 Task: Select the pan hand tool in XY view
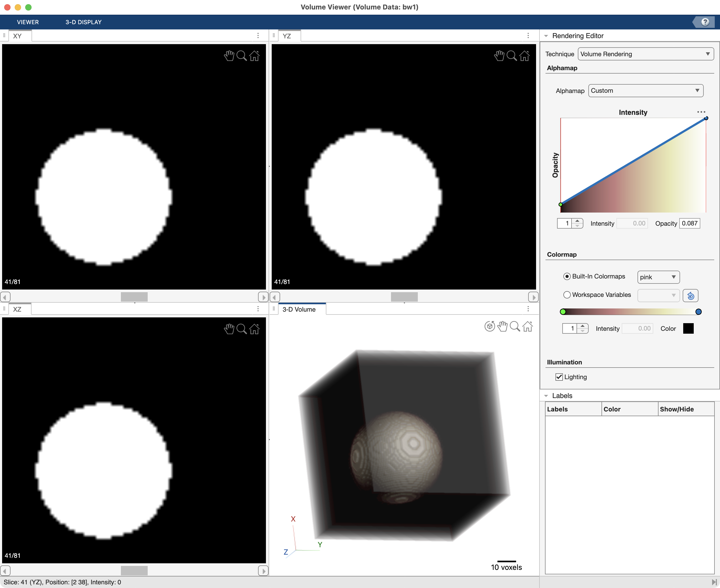tap(229, 55)
